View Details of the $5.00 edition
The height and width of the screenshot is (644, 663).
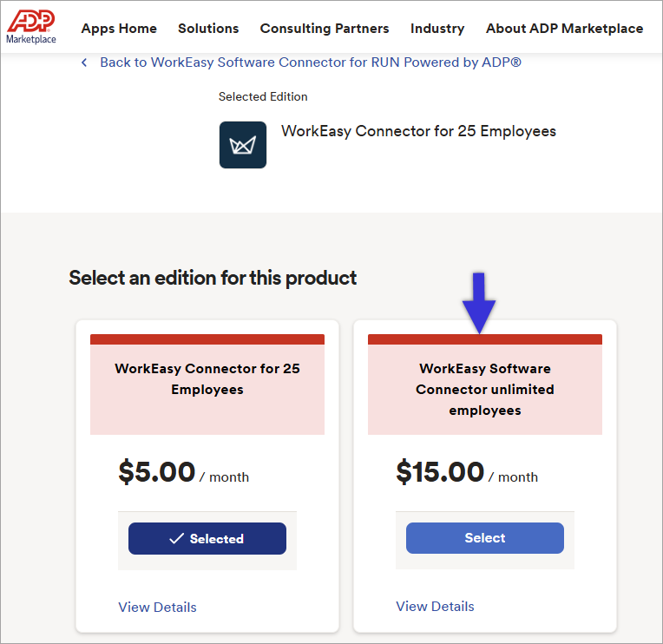tap(157, 608)
